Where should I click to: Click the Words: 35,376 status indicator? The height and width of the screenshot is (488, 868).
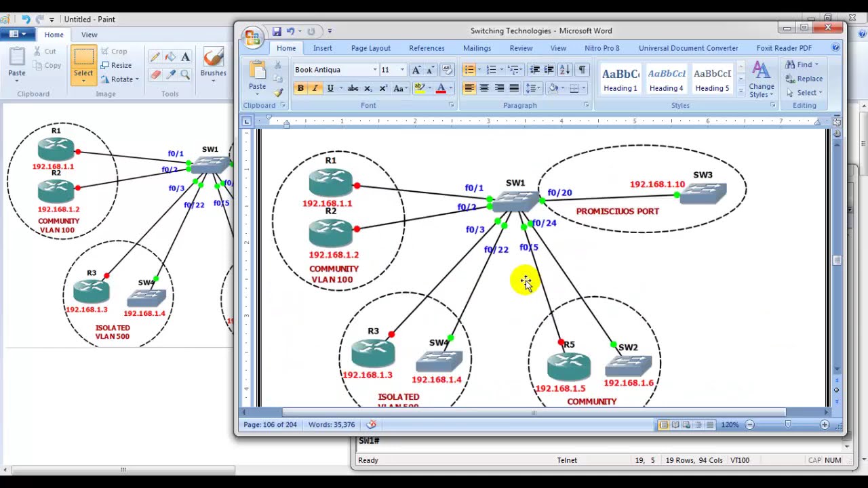pos(332,424)
